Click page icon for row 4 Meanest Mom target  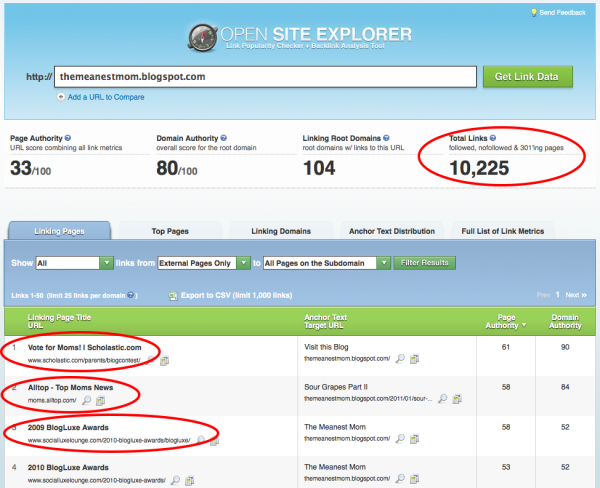click(414, 479)
